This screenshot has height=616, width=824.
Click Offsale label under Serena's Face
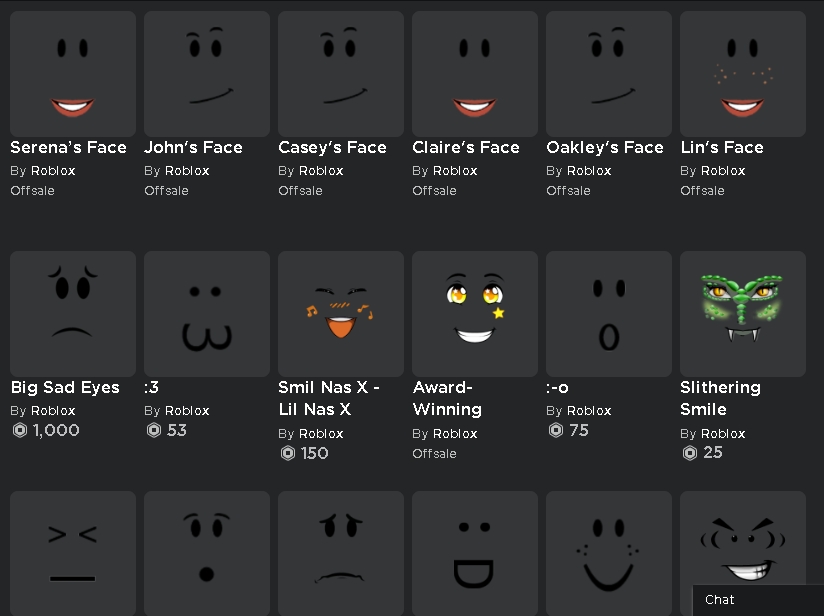[33, 191]
